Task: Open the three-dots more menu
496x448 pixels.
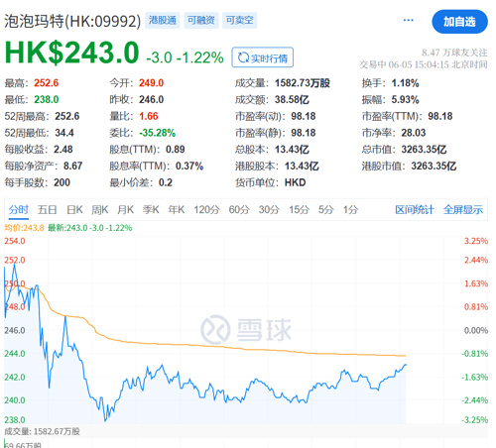Action: (409, 21)
